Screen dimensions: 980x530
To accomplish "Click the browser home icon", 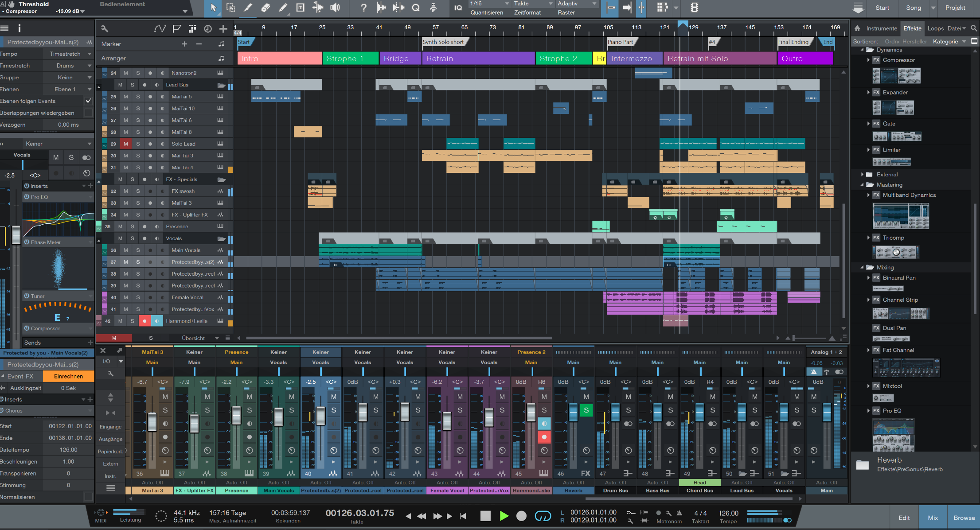I will (857, 28).
